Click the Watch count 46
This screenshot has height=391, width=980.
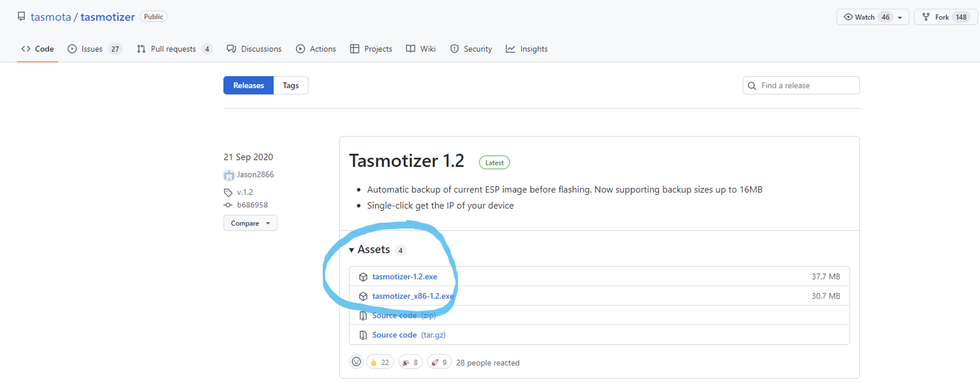click(x=885, y=17)
